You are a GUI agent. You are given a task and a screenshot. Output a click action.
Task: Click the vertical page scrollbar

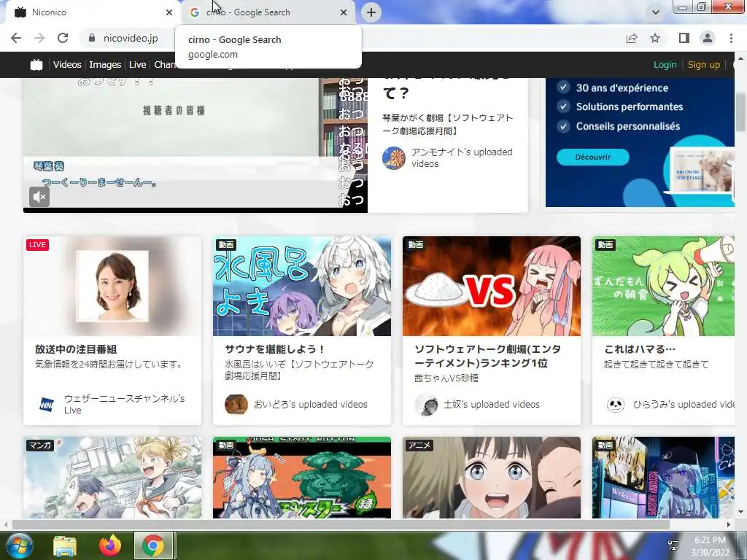pos(741,112)
